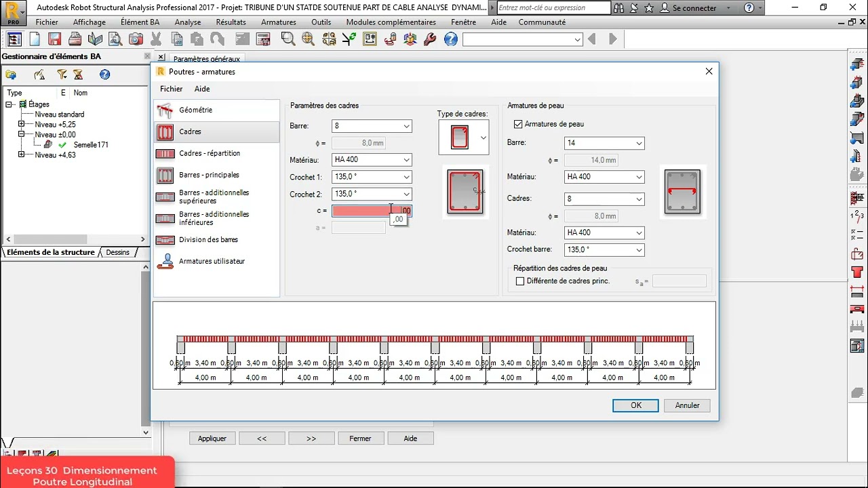Open Division des barres section
Viewport: 868px width, 488px height.
[x=216, y=239]
